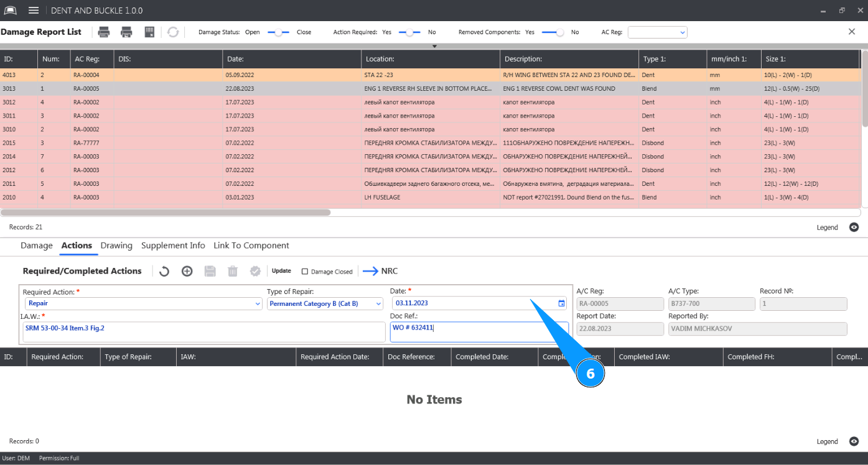Toggle the eye icon beside the upper Legend
This screenshot has height=465, width=868.
click(x=854, y=228)
